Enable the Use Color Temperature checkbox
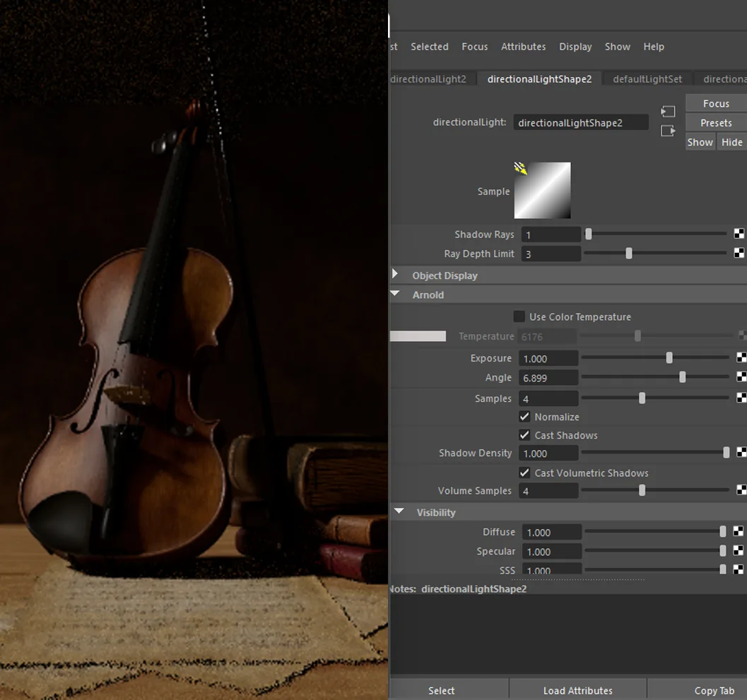Screen dimensions: 747x700 tap(519, 316)
